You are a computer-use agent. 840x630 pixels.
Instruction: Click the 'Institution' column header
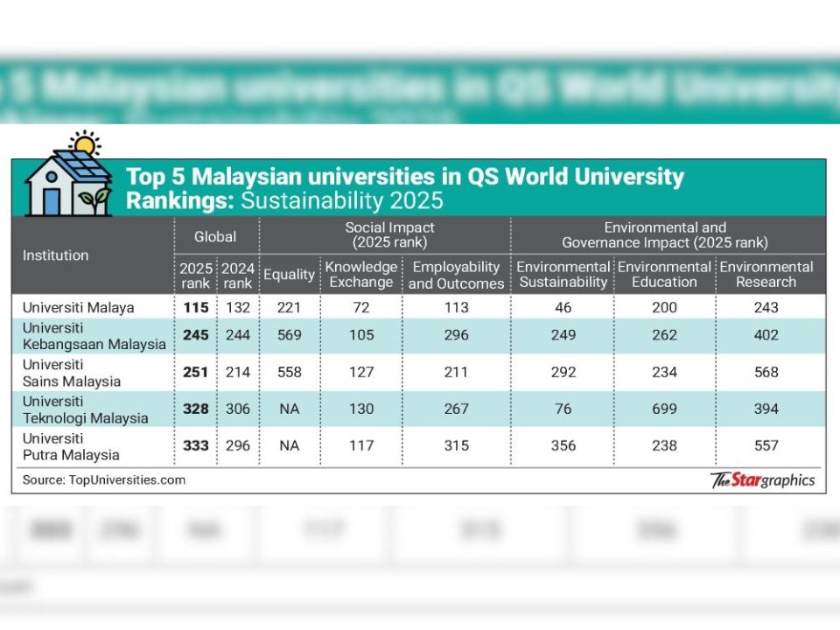tap(56, 255)
